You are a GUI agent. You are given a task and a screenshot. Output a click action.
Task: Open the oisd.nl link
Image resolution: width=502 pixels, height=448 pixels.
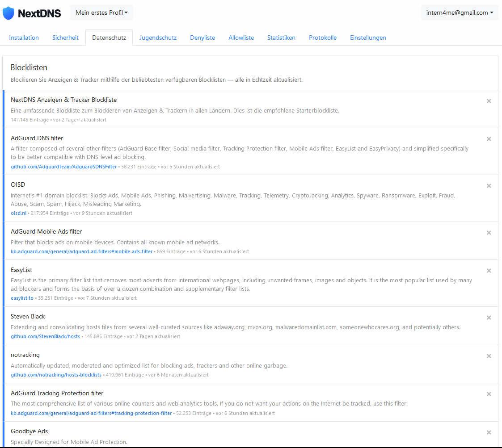19,213
